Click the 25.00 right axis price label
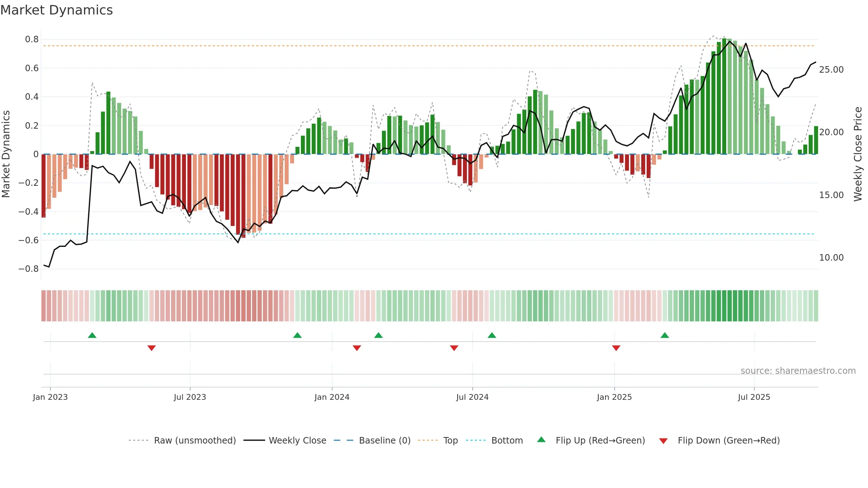The height and width of the screenshot is (488, 868). pyautogui.click(x=831, y=69)
